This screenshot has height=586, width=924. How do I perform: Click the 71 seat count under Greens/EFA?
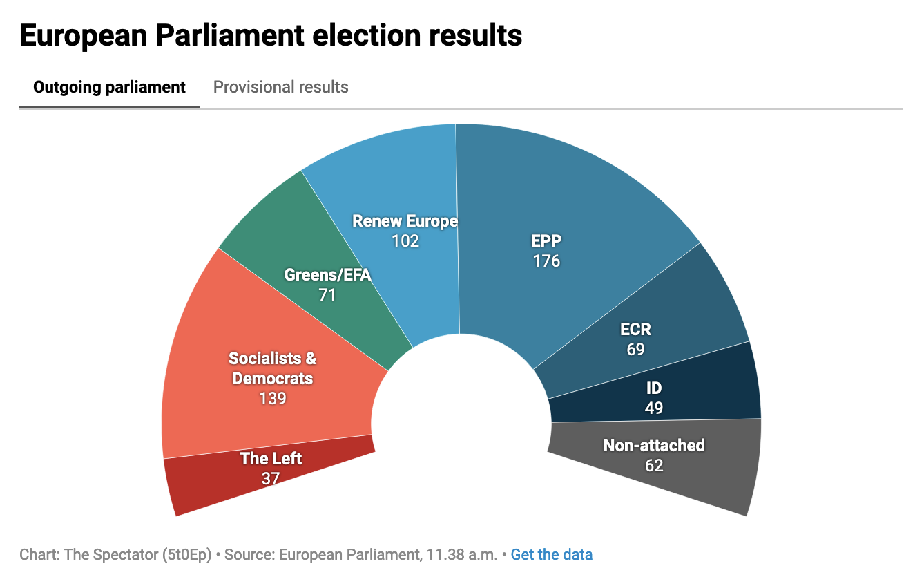[327, 294]
